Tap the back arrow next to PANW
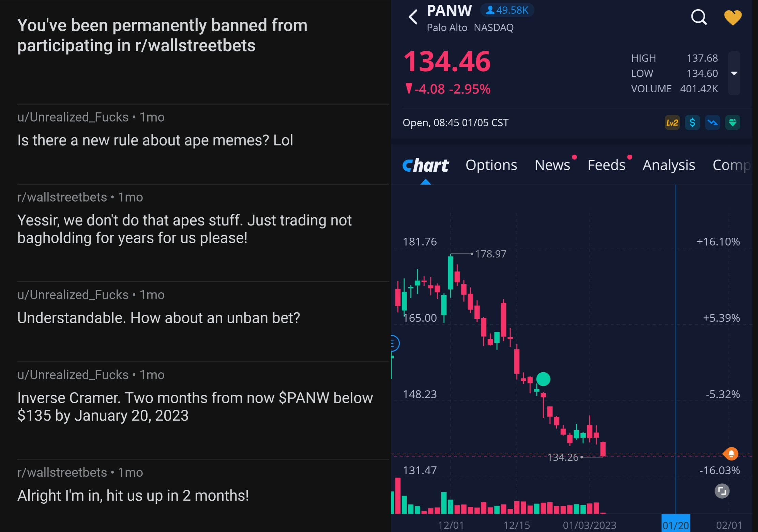 coord(413,17)
